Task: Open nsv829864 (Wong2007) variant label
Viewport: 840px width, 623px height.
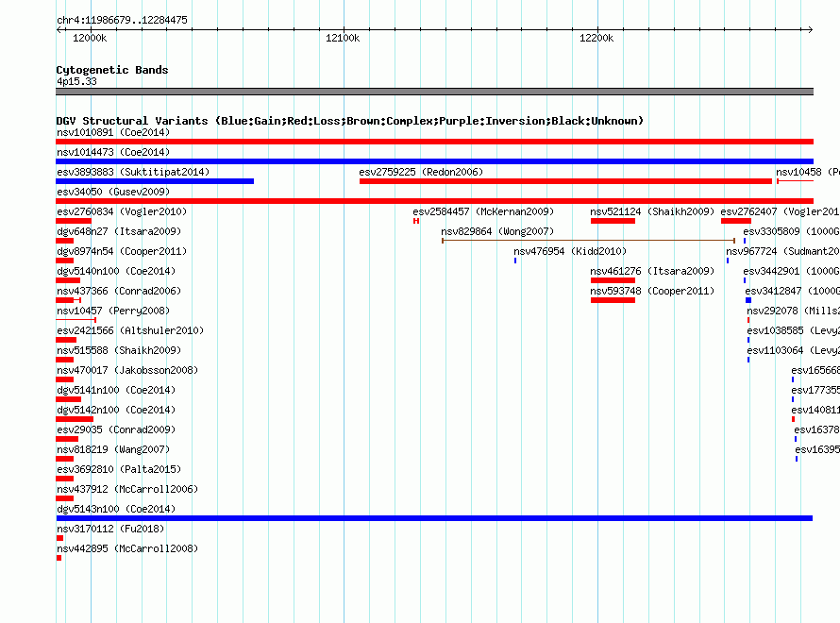Action: [x=497, y=231]
